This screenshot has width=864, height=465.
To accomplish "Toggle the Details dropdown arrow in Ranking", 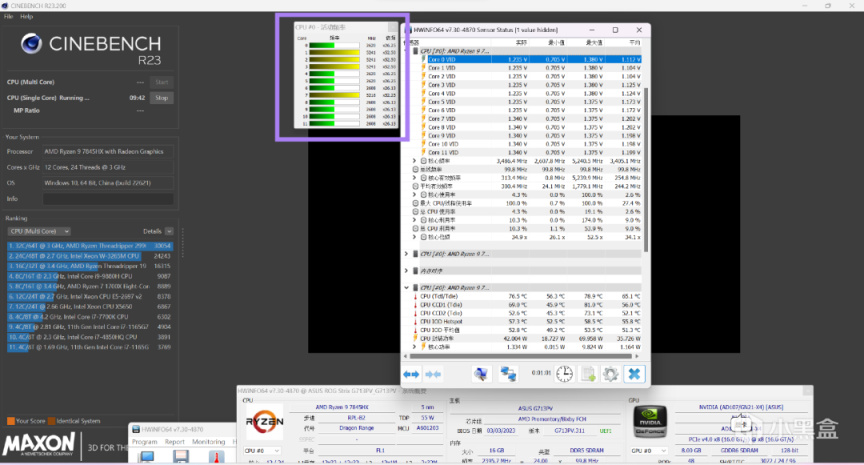I will coord(169,231).
